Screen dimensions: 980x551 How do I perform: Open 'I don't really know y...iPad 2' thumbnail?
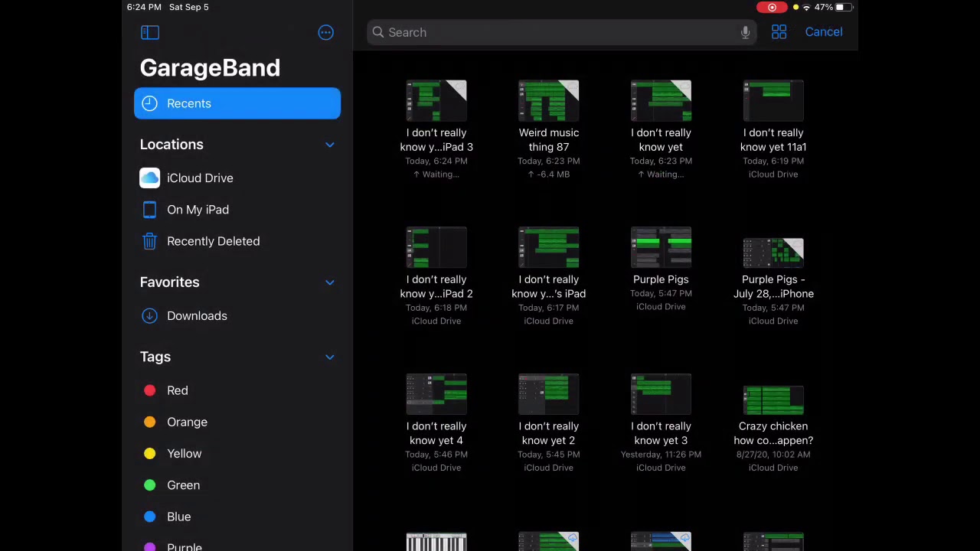[x=436, y=248]
